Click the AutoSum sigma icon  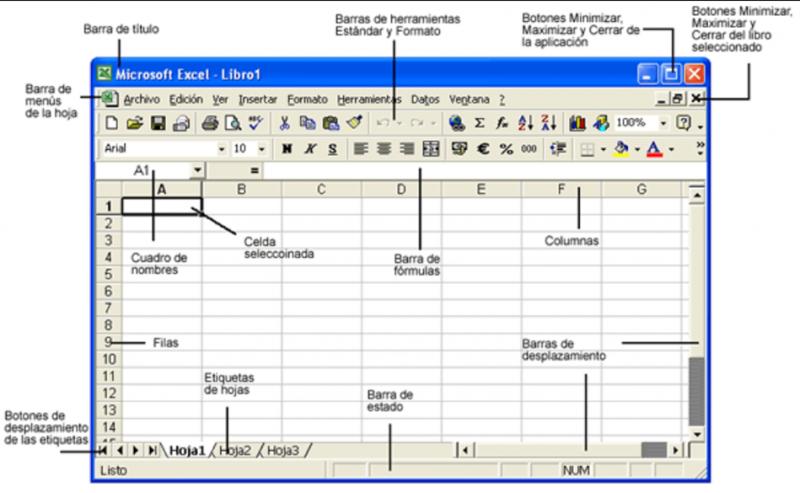point(480,123)
